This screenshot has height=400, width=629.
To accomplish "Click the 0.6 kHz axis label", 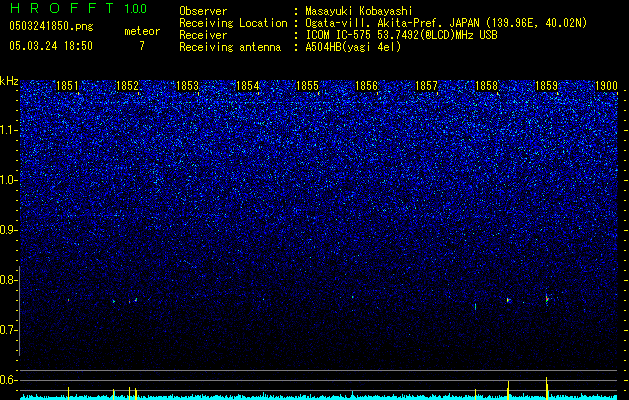I will (9, 380).
